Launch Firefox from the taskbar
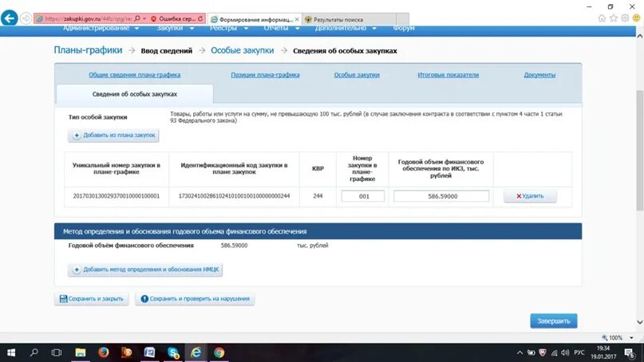This screenshot has width=644, height=362. pyautogui.click(x=103, y=352)
